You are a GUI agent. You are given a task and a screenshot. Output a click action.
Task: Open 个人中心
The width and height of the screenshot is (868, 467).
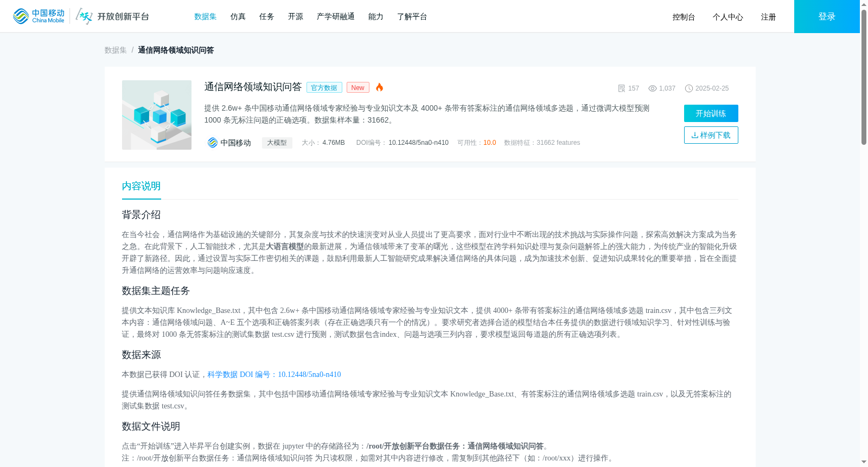tap(728, 17)
